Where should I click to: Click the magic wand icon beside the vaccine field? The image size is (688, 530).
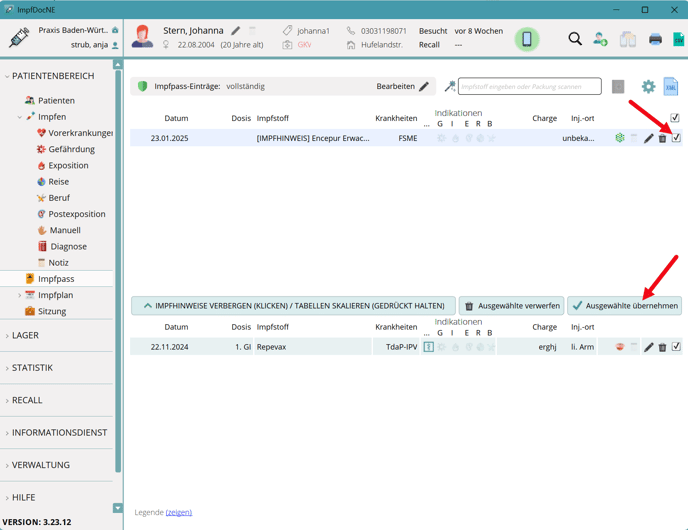(449, 86)
